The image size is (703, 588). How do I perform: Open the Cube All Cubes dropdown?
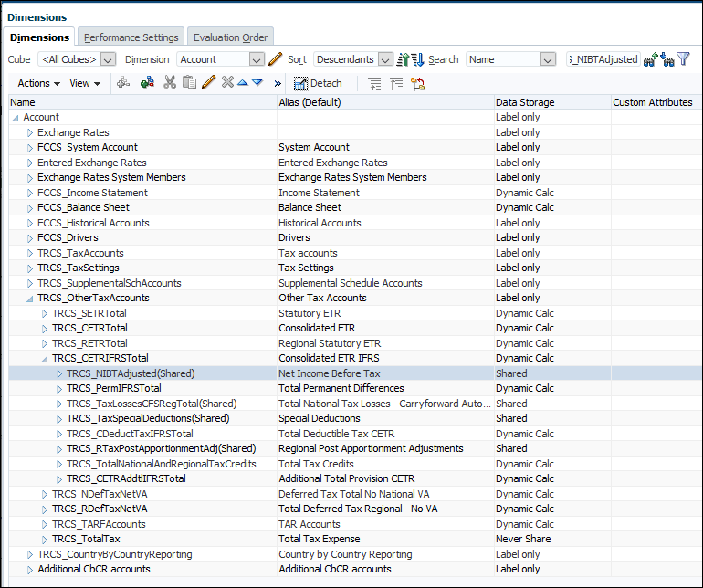tap(77, 59)
